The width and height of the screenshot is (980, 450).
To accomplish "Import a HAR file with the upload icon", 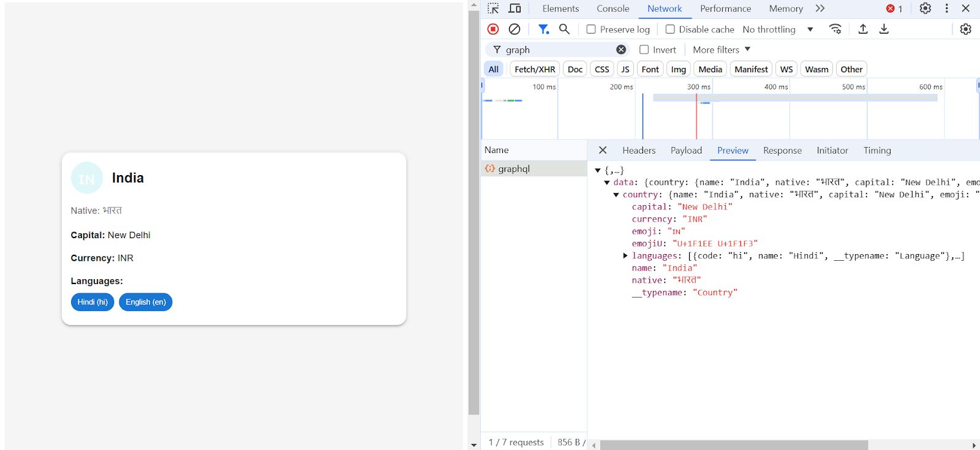I will (863, 29).
